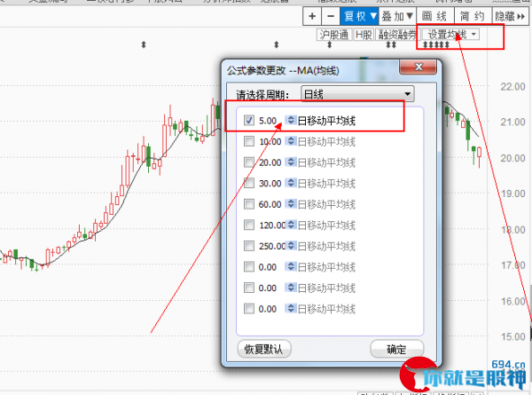
Task: Check the 20.00 day moving average
Action: [249, 162]
